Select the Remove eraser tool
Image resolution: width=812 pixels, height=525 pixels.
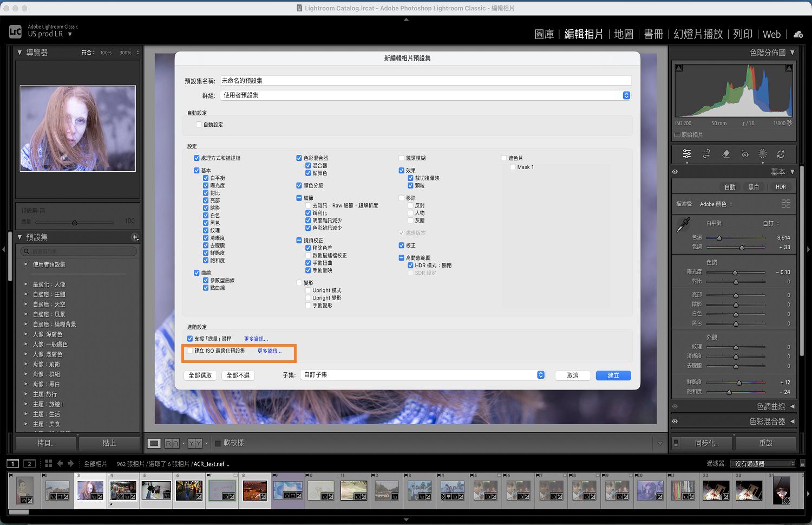point(726,154)
